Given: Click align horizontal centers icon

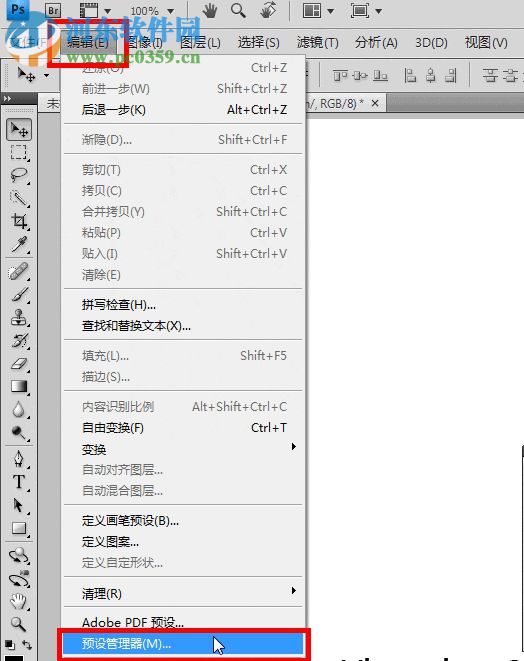Looking at the screenshot, I should [x=431, y=76].
